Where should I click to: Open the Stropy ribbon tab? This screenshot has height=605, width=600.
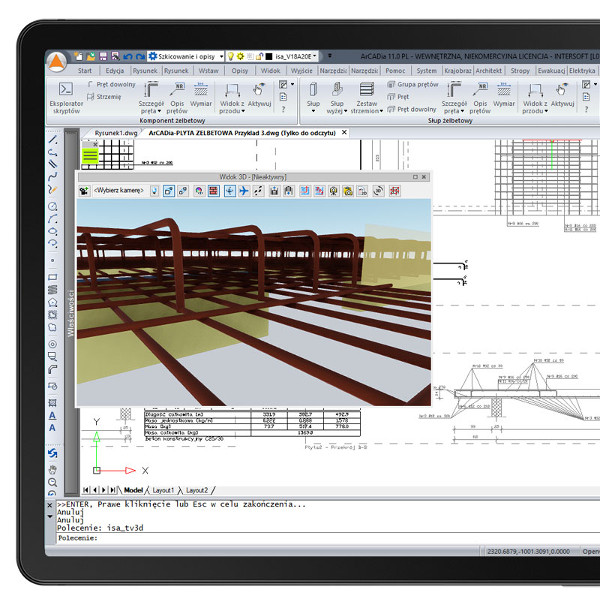(x=520, y=71)
